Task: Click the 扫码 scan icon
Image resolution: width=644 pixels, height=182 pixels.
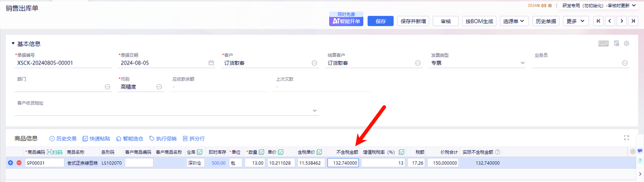Action: (54, 152)
